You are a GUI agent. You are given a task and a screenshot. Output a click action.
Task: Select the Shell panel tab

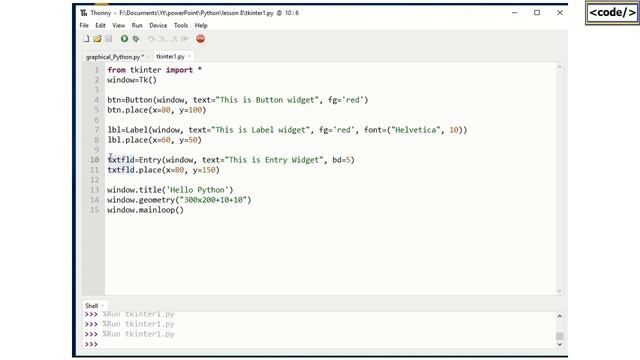[x=91, y=306]
